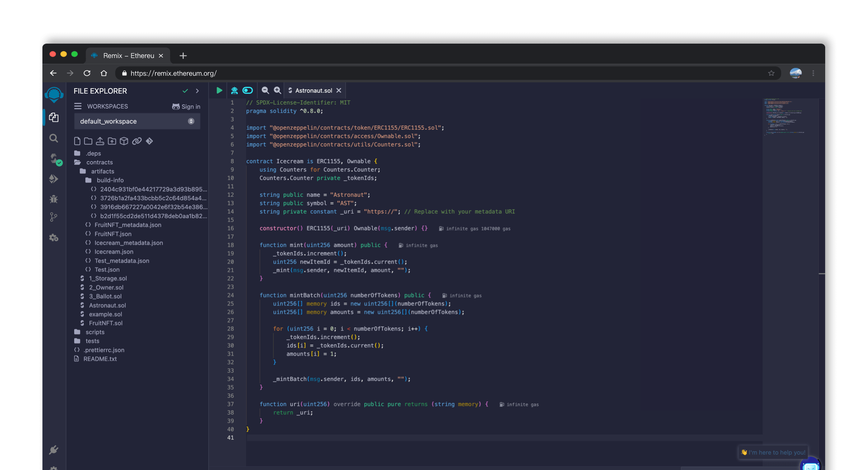Open the Git panel in the sidebar
This screenshot has height=470, width=868.
pyautogui.click(x=54, y=217)
